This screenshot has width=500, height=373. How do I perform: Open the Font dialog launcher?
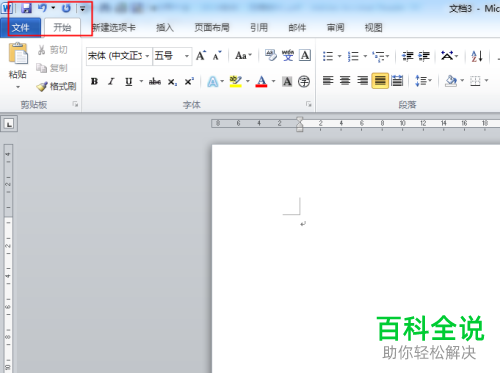[309, 105]
